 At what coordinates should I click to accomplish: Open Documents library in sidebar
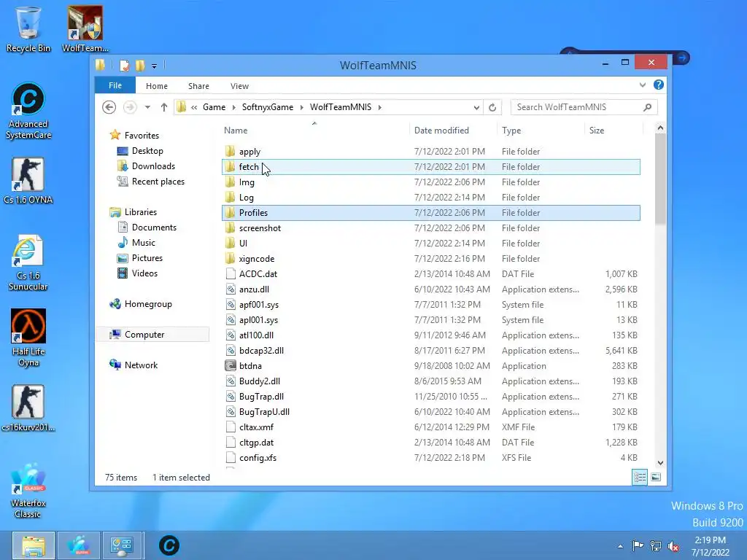pyautogui.click(x=154, y=227)
